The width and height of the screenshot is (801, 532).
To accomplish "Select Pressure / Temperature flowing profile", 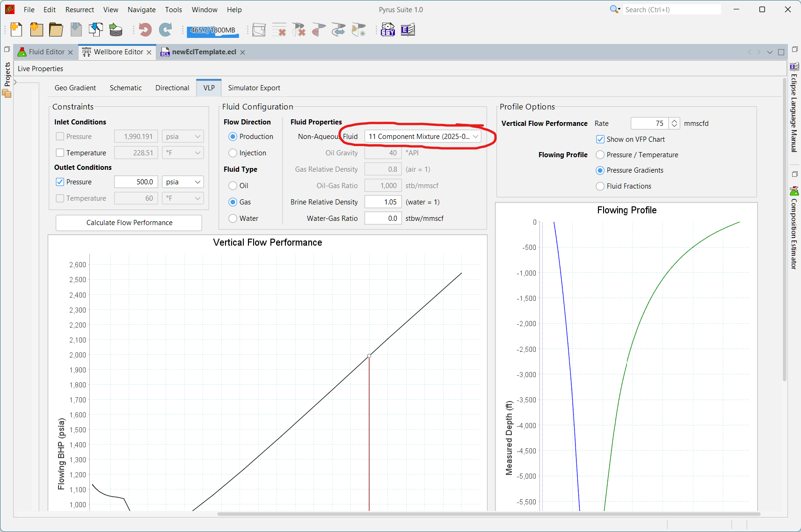I will (600, 155).
